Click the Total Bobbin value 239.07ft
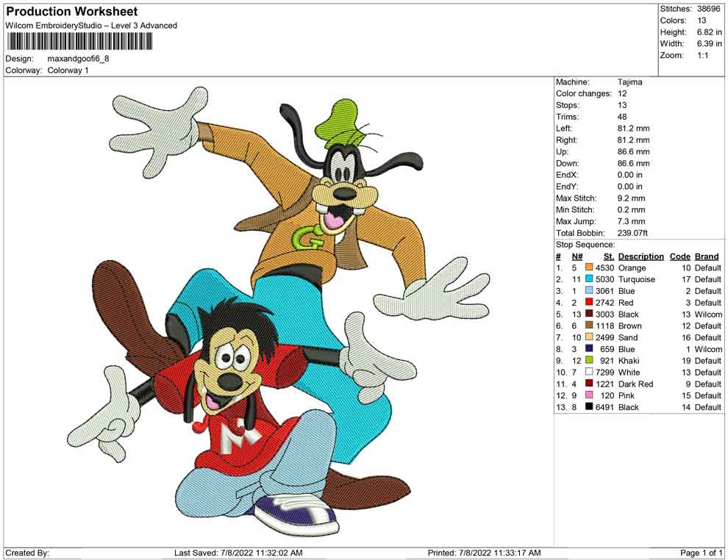Screen dimensions: 728x560 (x=632, y=233)
